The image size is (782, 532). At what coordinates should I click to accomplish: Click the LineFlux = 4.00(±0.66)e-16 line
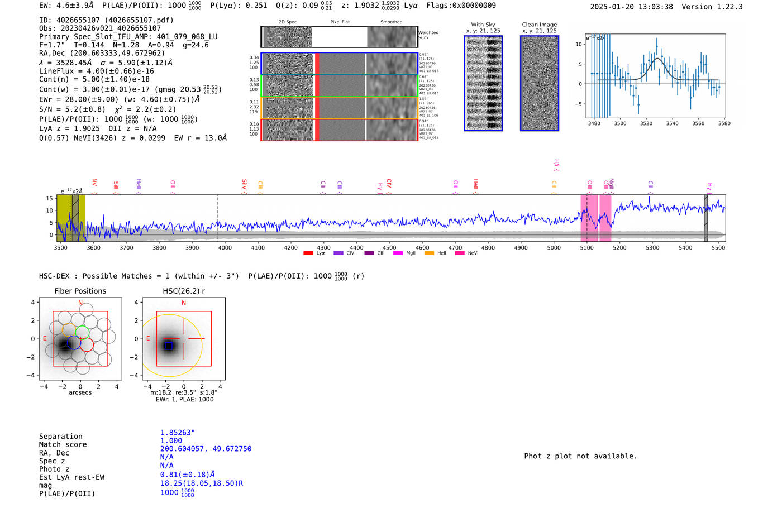[97, 71]
